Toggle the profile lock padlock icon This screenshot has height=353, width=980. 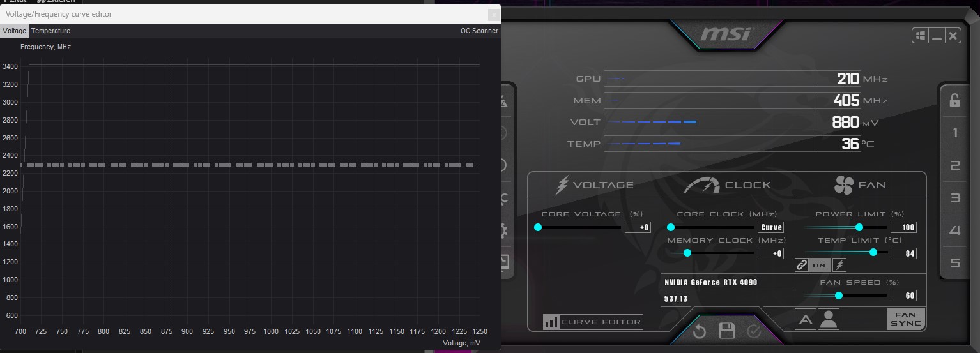point(954,100)
